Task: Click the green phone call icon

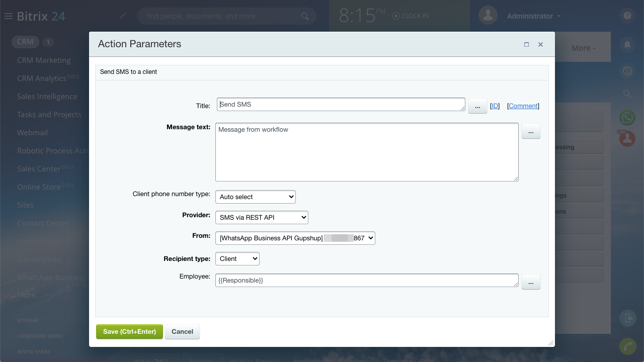Action: pyautogui.click(x=627, y=347)
